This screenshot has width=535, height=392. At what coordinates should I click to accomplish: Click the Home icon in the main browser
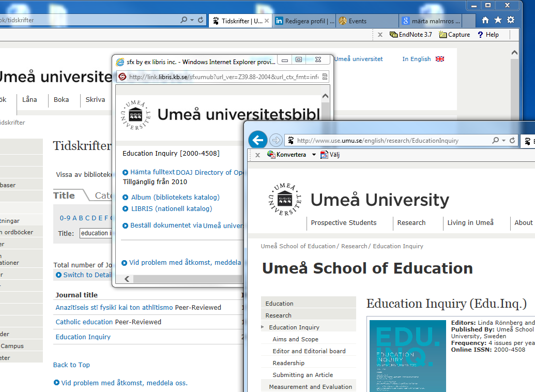coord(485,20)
